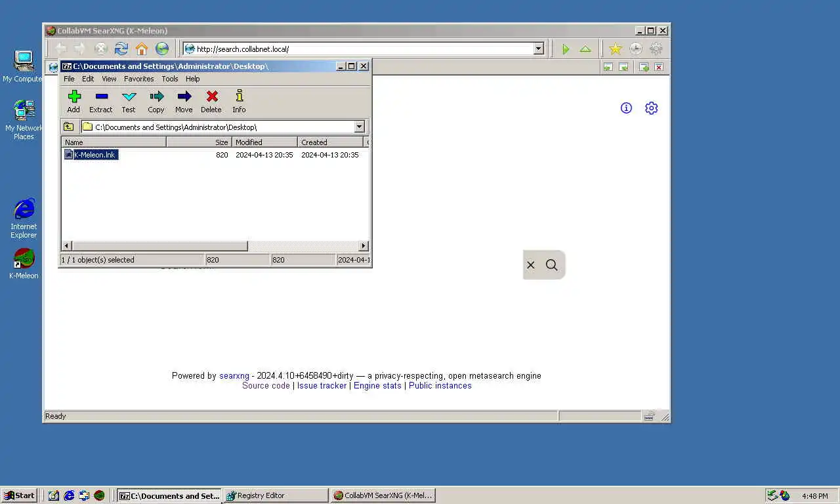Close current tab in K-Meleon tab bar
This screenshot has height=504, width=840.
click(x=659, y=67)
